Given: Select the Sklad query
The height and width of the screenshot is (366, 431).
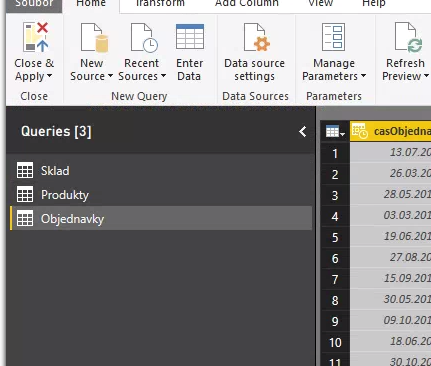Looking at the screenshot, I should pos(161,171).
